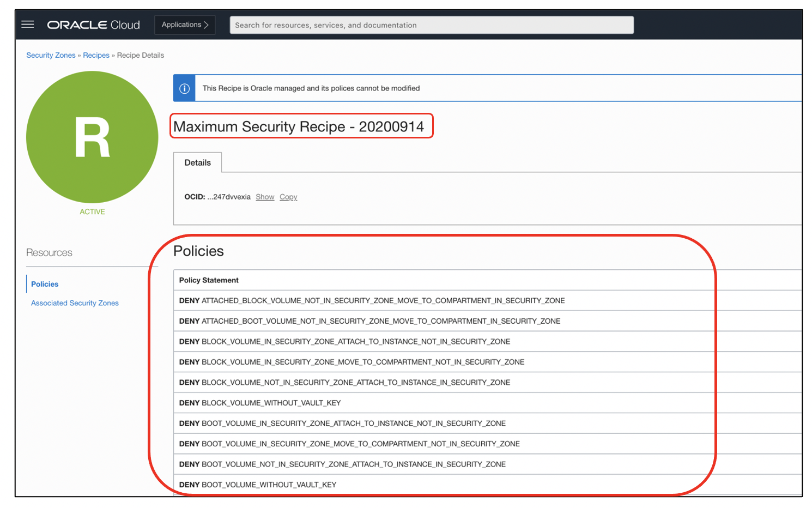Expand the OCID with the Show link
Image resolution: width=812 pixels, height=508 pixels.
tap(265, 197)
